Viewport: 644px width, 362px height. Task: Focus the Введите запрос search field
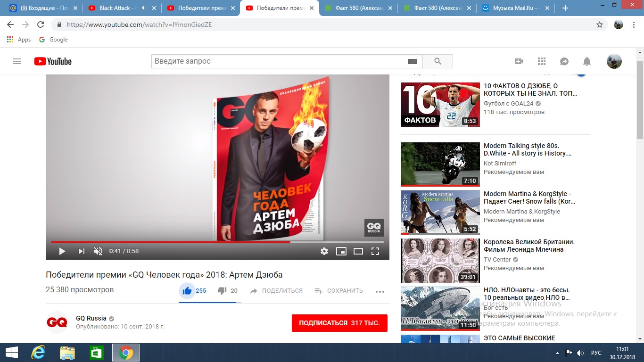[279, 61]
